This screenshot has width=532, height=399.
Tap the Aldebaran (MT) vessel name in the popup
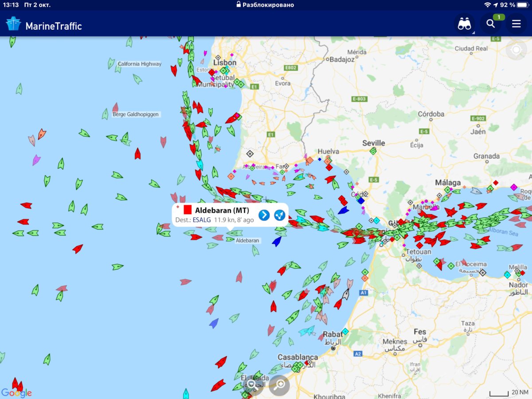point(222,210)
